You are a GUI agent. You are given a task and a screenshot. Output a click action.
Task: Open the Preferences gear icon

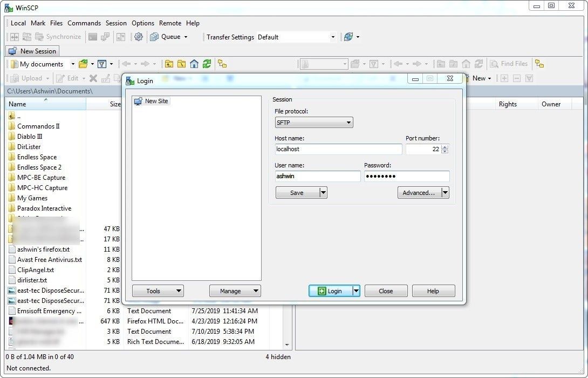pyautogui.click(x=139, y=37)
